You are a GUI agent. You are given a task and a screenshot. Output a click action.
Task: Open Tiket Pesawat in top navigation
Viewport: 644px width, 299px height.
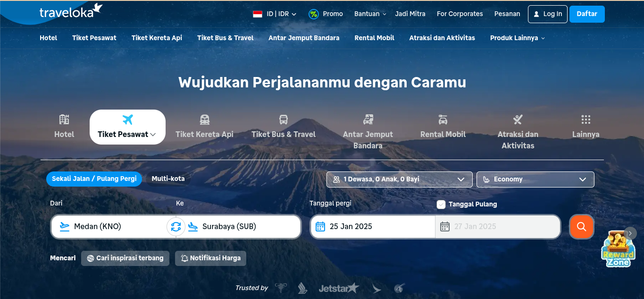click(x=94, y=38)
